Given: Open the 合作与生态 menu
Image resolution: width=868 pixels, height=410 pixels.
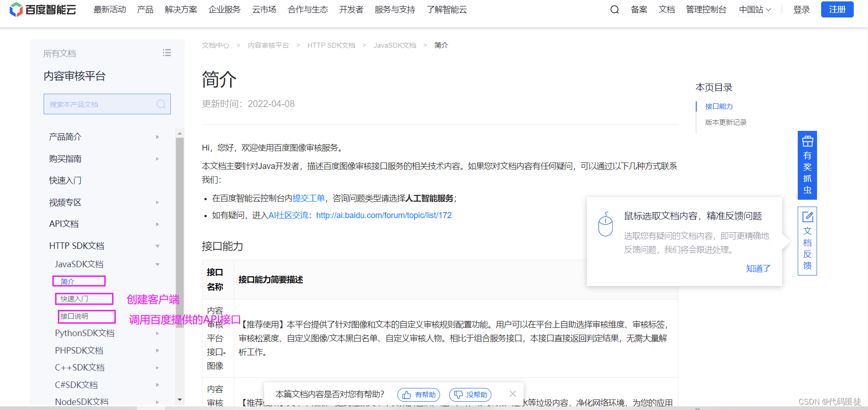Looking at the screenshot, I should 308,10.
